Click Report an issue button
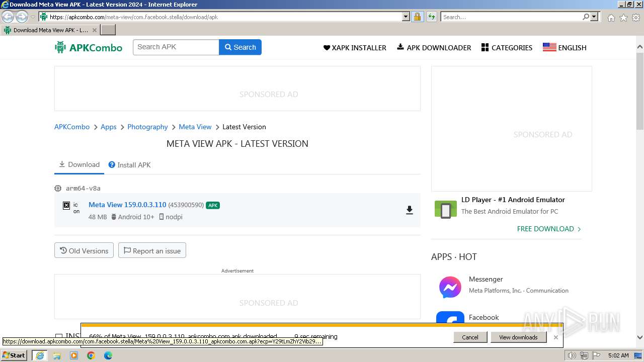The image size is (644, 362). click(152, 250)
